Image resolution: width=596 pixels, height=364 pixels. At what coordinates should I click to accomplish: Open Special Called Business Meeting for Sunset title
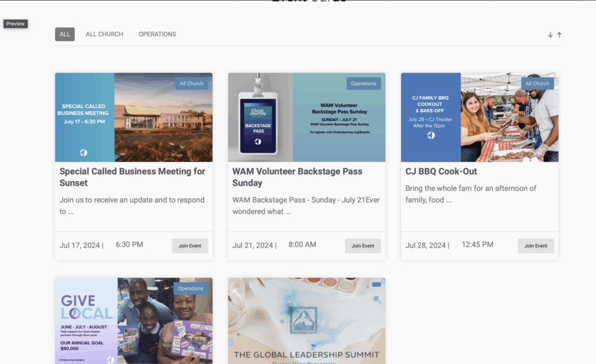point(132,177)
